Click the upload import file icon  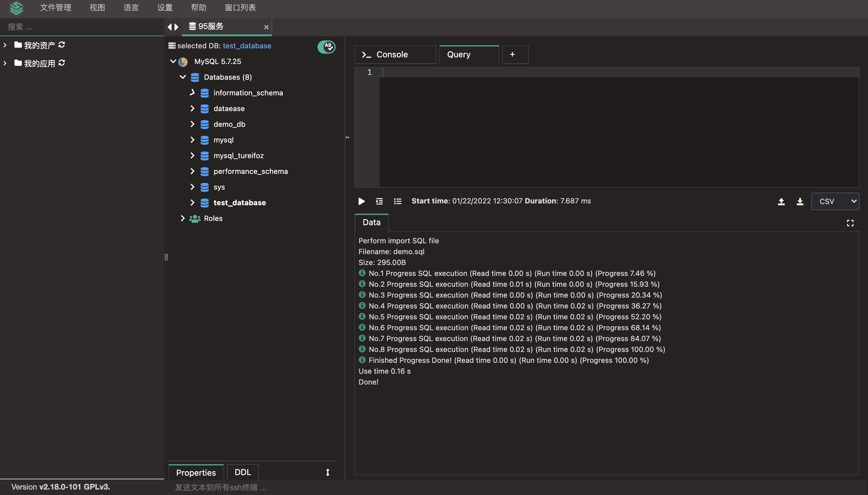click(781, 202)
